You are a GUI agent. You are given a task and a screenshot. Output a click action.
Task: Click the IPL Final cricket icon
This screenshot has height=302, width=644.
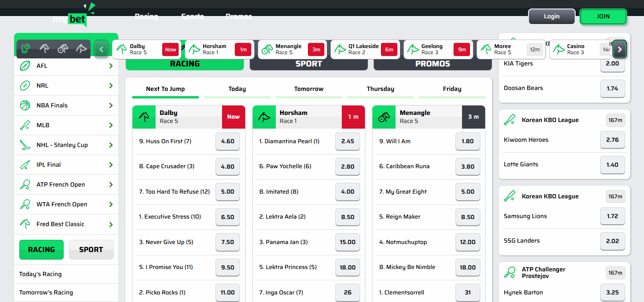(25, 165)
